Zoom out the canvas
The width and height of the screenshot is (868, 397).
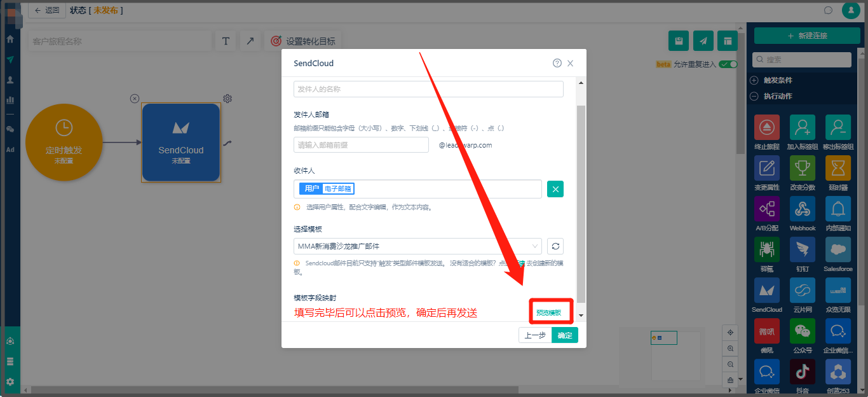point(730,365)
